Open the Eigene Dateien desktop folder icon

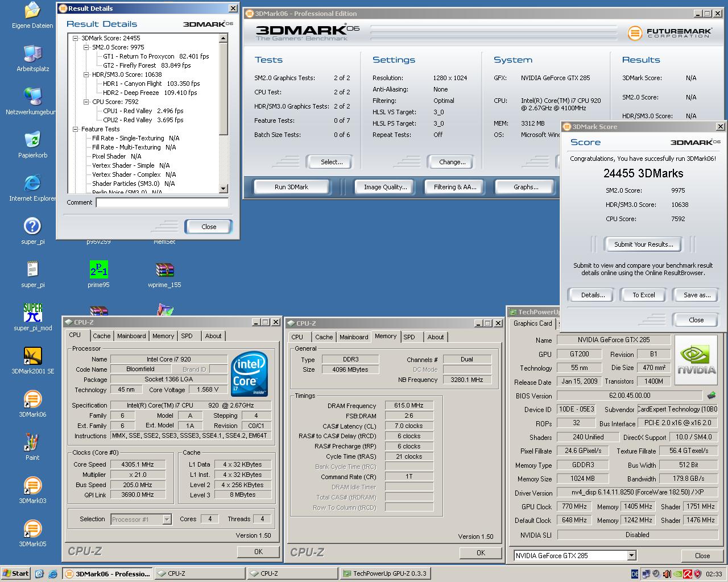pyautogui.click(x=32, y=11)
